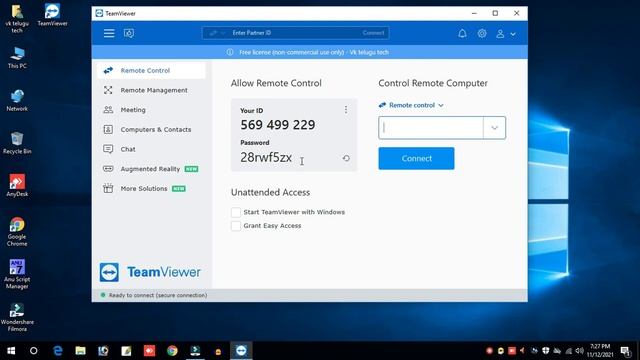Open the Your ID options menu

tap(346, 110)
